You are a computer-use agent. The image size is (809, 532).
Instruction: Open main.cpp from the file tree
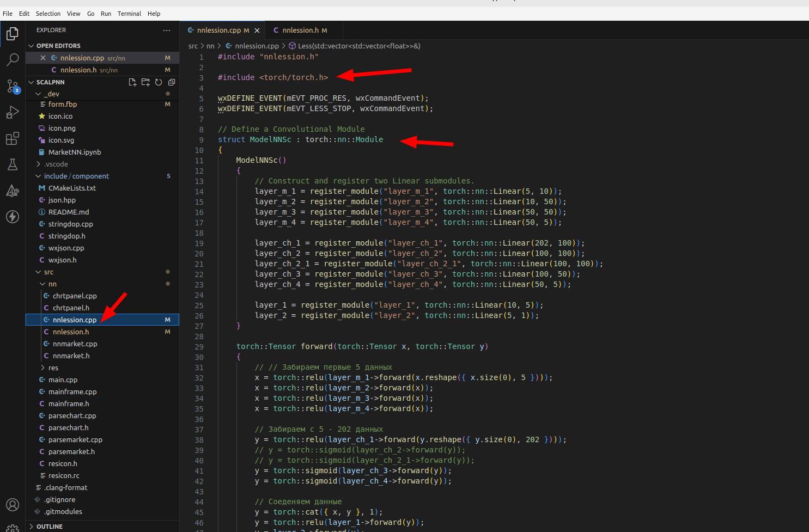63,380
